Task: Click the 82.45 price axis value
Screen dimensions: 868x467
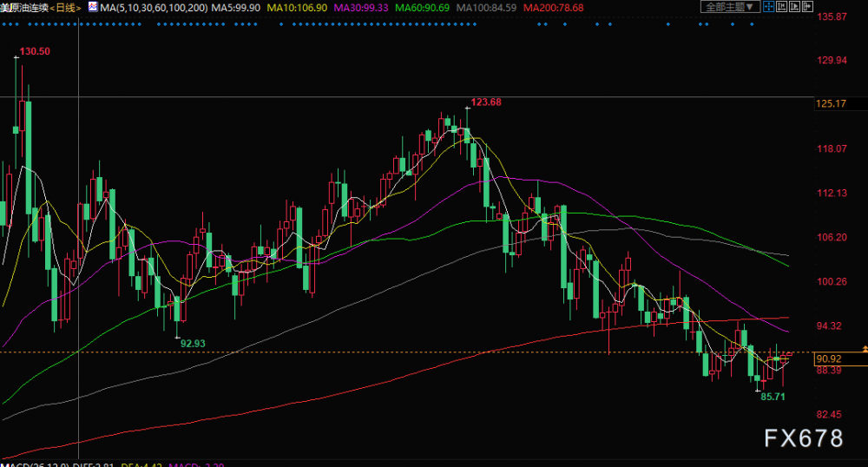Action: pos(829,414)
